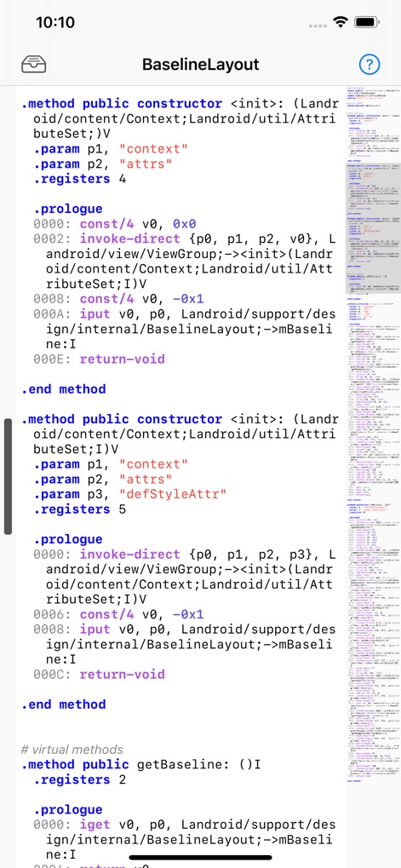Click the '.registers 2' line
Image resolution: width=401 pixels, height=868 pixels.
point(80,780)
